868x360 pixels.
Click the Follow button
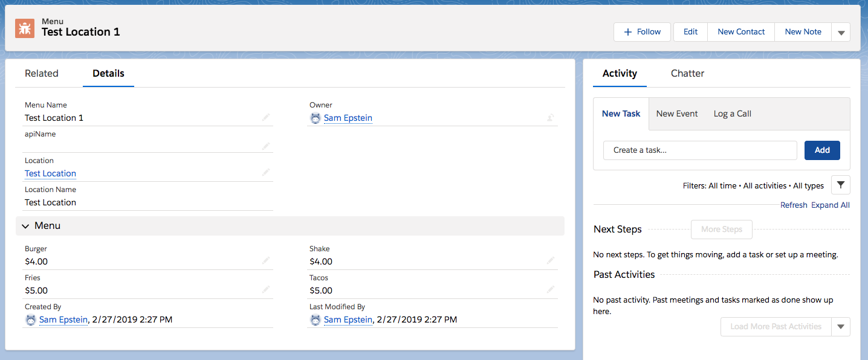pyautogui.click(x=642, y=32)
